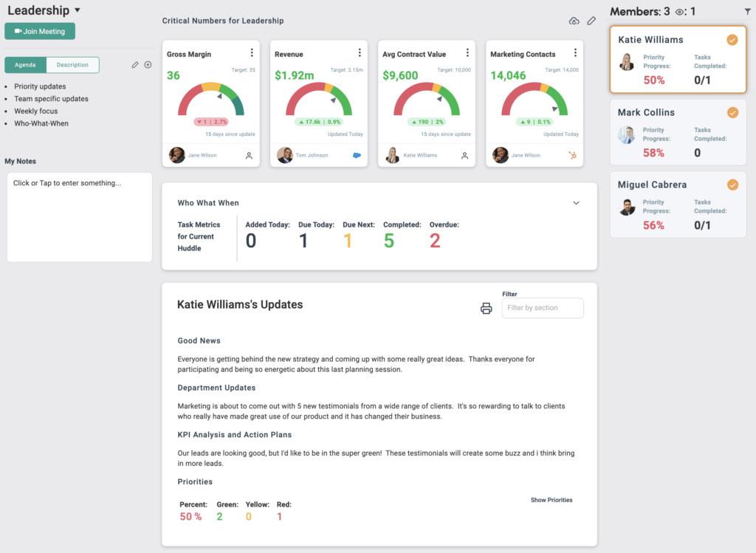The height and width of the screenshot is (553, 756).
Task: Click the agenda edit pencil icon
Action: (135, 65)
